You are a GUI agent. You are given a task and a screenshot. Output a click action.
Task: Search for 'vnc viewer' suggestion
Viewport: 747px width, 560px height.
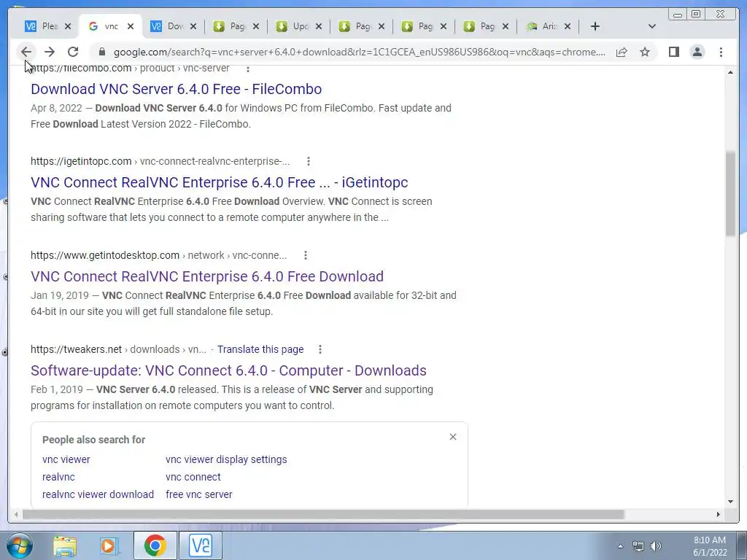[66, 459]
